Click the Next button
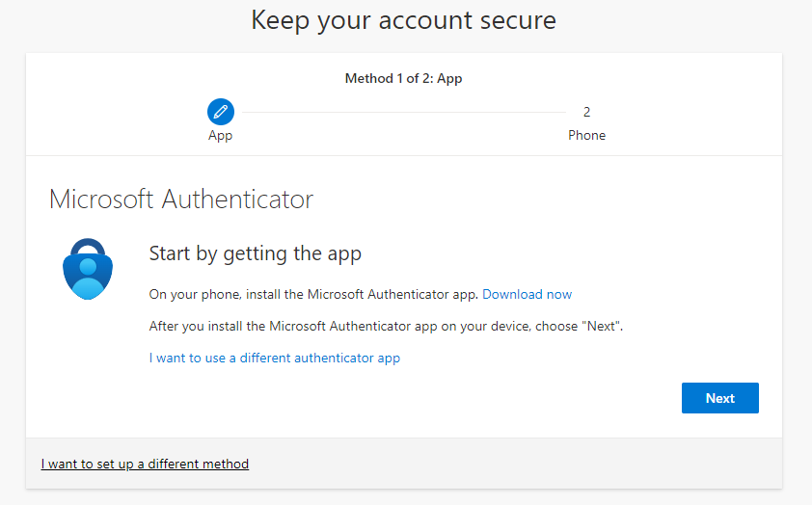Screen dimensions: 812x505 719,398
